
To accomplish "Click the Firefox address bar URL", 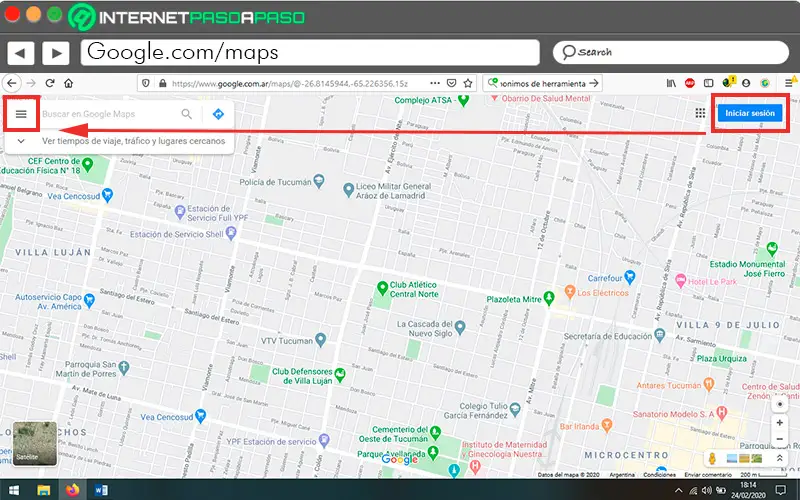I will coord(289,83).
